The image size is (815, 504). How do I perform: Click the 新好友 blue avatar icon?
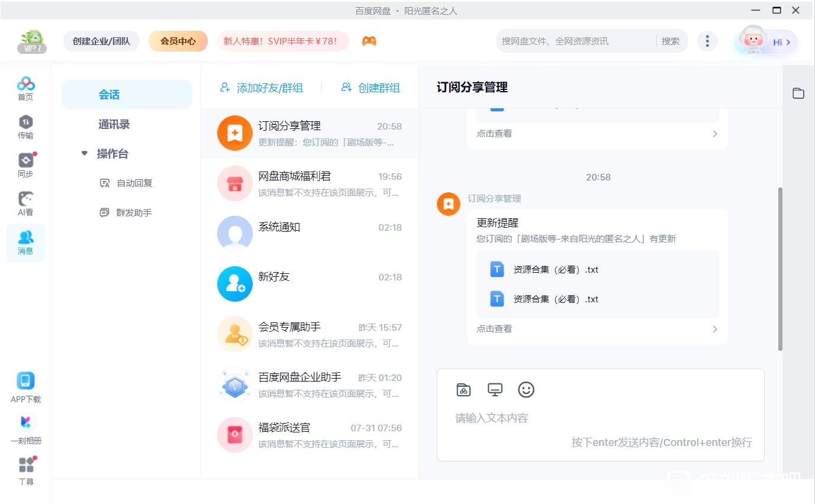[235, 284]
